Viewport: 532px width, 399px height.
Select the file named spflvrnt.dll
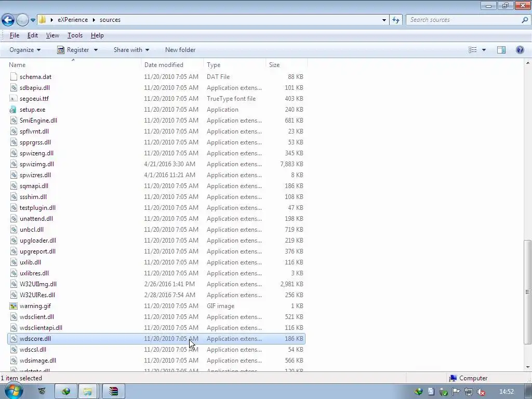[34, 131]
